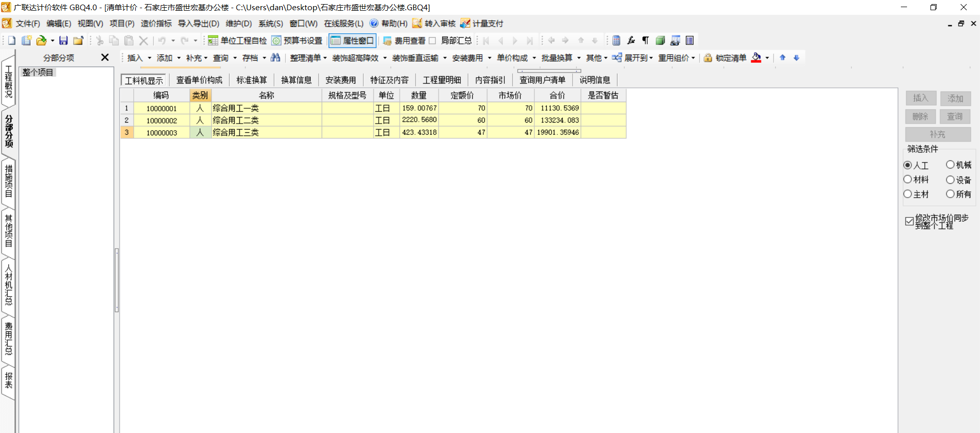Expand the 补充 toolbar dropdown

[206, 58]
